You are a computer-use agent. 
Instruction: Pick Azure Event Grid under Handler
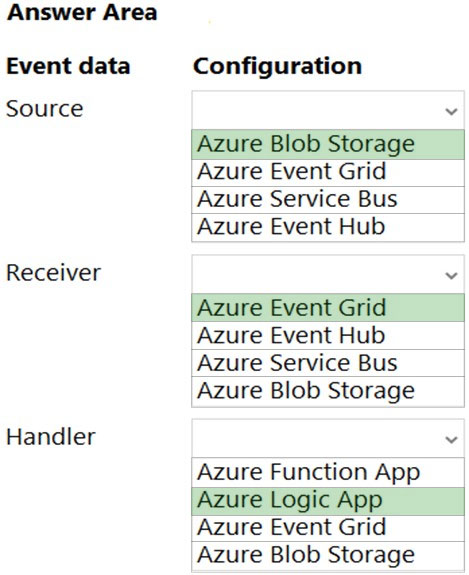click(x=328, y=528)
